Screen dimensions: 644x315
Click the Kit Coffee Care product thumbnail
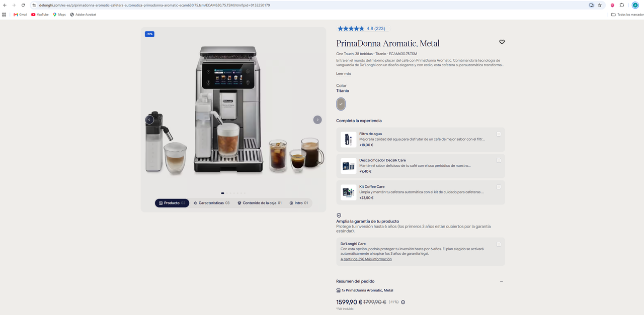click(x=348, y=192)
